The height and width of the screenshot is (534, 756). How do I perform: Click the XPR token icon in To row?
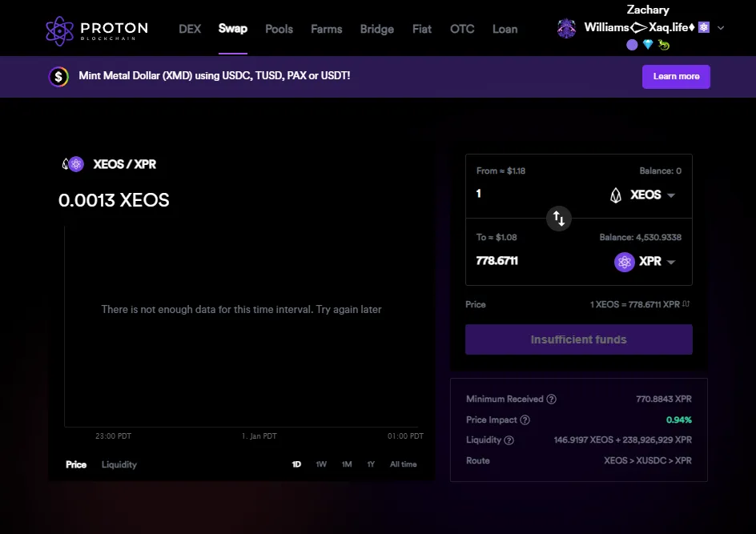tap(625, 262)
